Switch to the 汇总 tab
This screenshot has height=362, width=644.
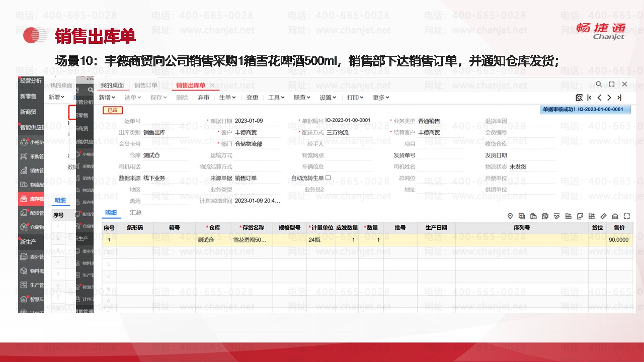point(136,213)
